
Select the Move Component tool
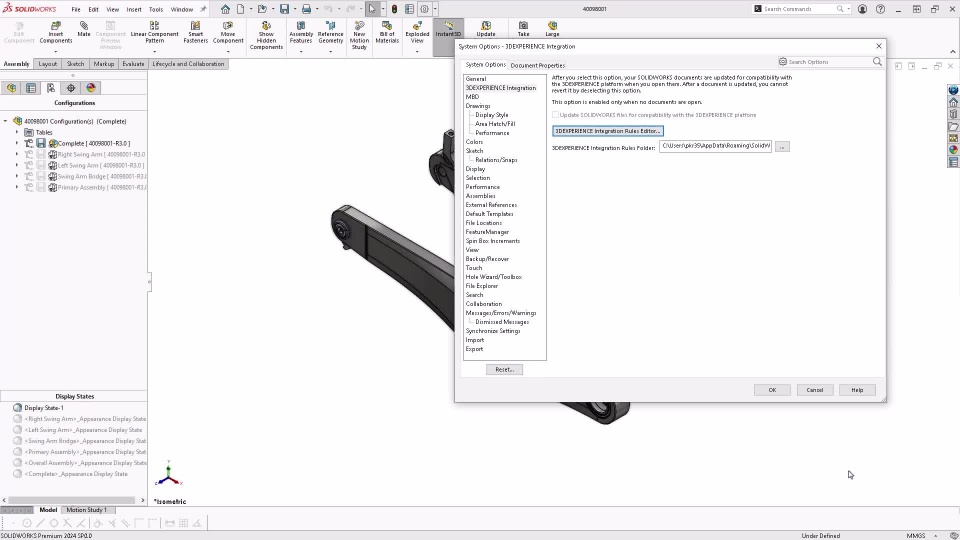coord(228,32)
